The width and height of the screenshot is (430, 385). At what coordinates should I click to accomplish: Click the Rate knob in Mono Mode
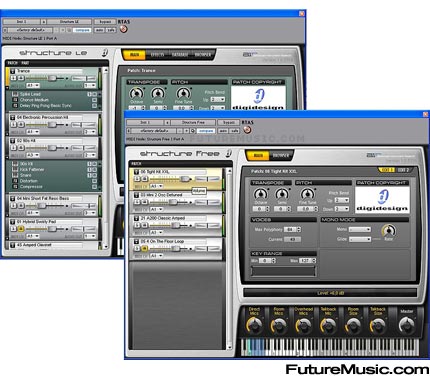coord(389,230)
